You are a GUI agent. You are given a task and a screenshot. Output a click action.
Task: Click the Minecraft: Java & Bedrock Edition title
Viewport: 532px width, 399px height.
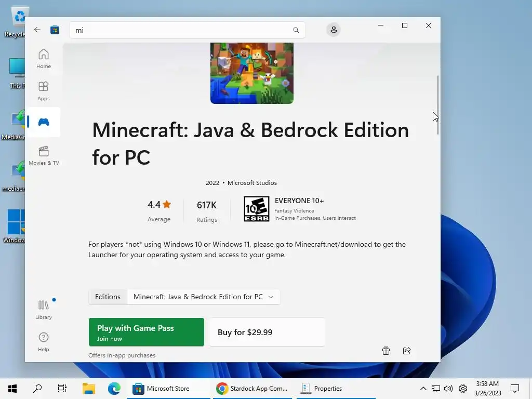pyautogui.click(x=250, y=144)
